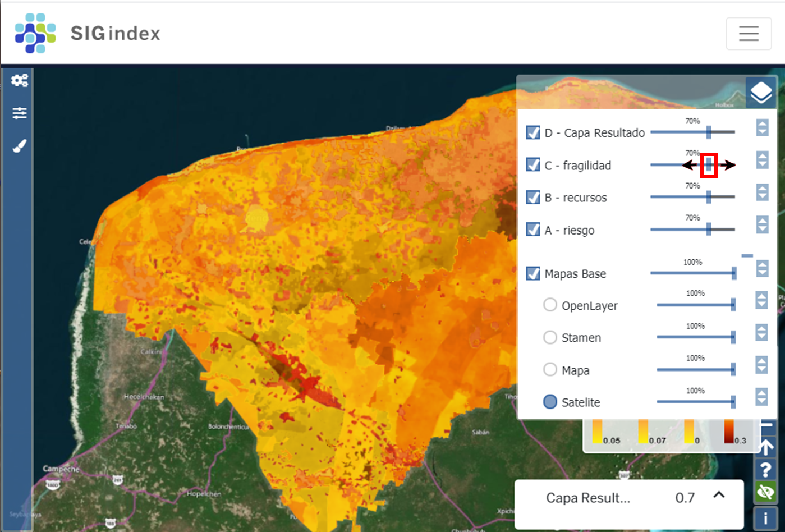Uncheck the A - riesgo layer

[533, 230]
